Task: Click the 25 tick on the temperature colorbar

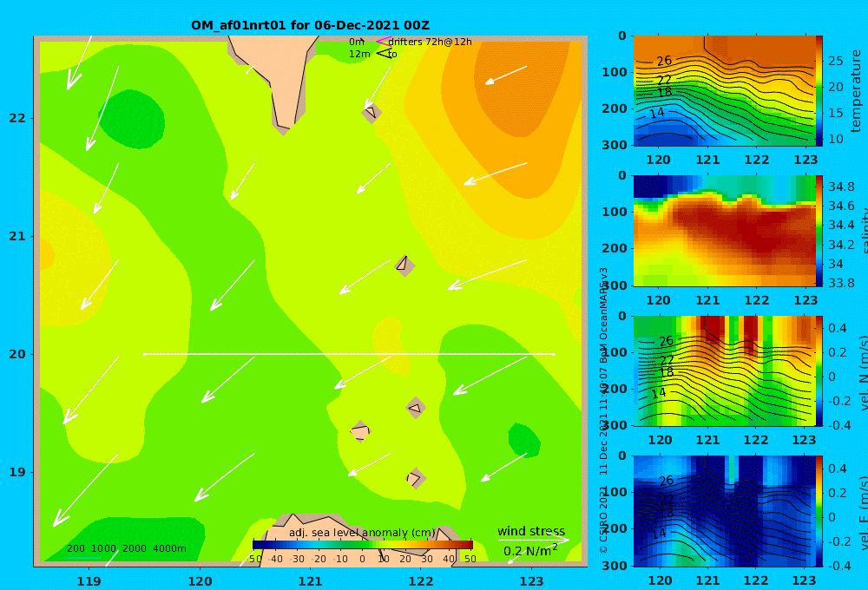Action: pos(835,61)
